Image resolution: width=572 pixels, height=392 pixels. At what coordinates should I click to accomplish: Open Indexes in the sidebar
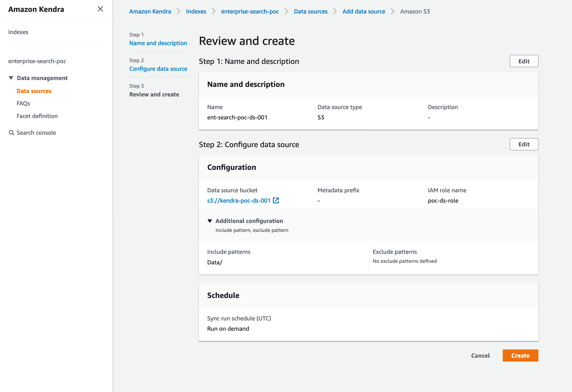point(18,32)
